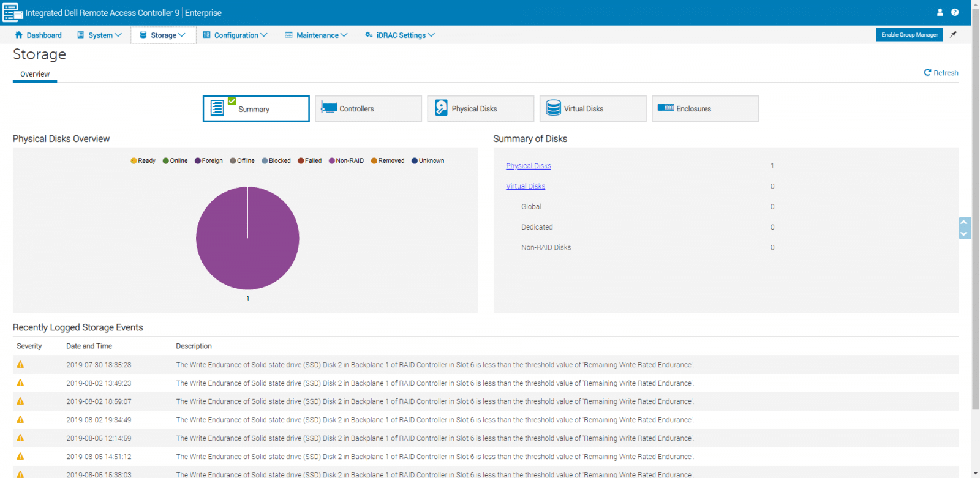980x478 pixels.
Task: Expand the iDRAC Settings dropdown menu
Action: (400, 35)
